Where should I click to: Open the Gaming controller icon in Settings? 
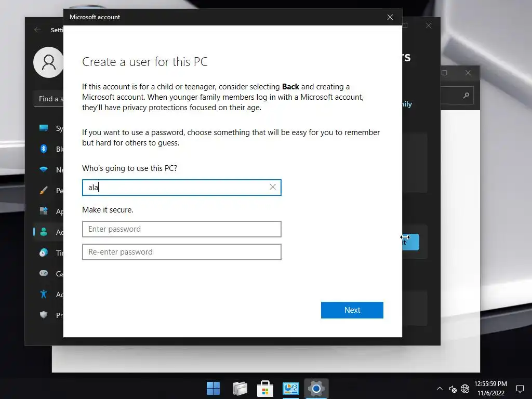pos(44,273)
